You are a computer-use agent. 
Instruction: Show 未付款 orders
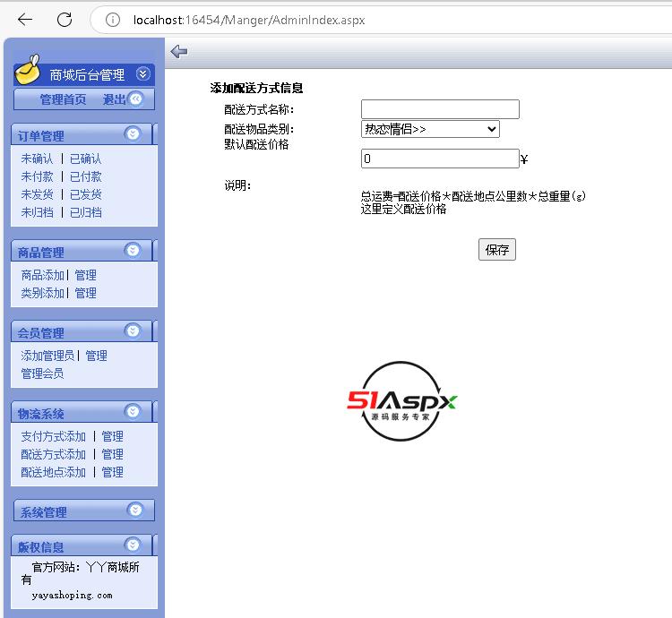(38, 176)
